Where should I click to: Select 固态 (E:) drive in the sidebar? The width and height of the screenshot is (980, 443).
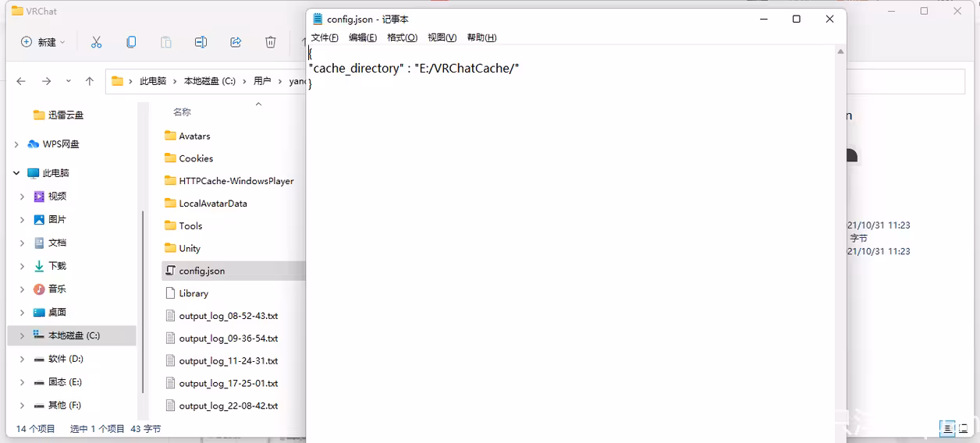[x=65, y=382]
